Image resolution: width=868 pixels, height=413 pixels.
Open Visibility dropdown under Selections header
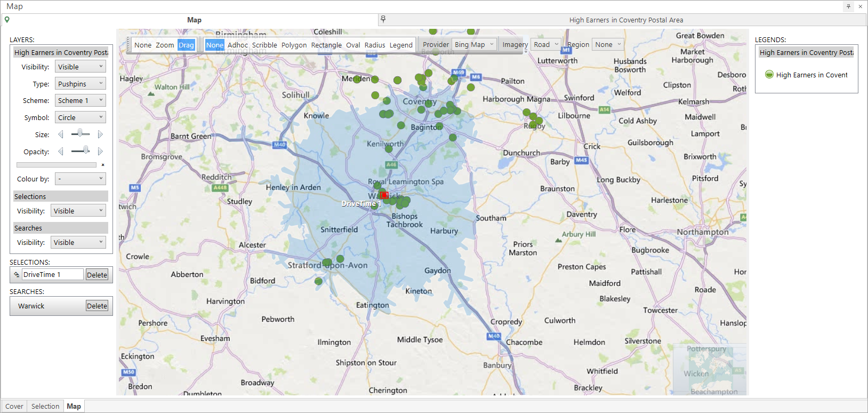pyautogui.click(x=78, y=211)
